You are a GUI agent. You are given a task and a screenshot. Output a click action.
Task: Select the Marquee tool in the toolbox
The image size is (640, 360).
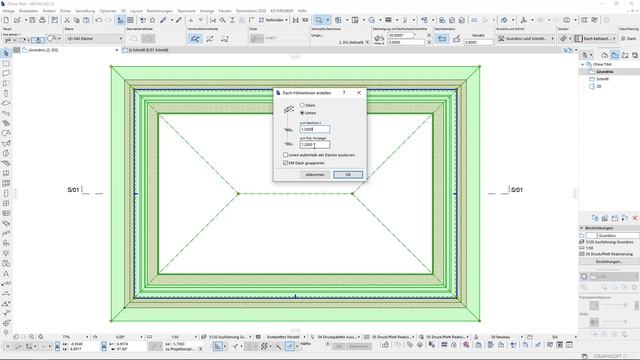(x=6, y=64)
